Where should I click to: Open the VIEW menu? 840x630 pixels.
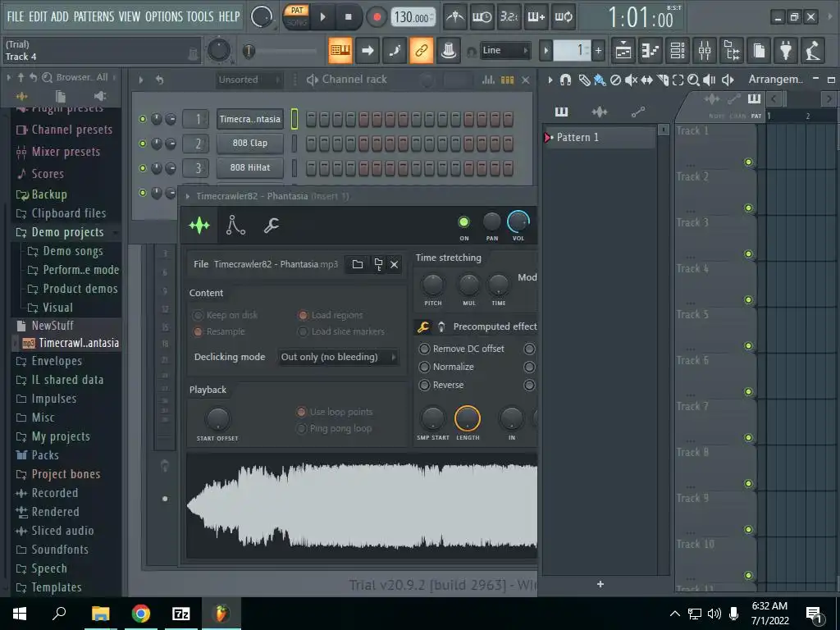point(129,16)
